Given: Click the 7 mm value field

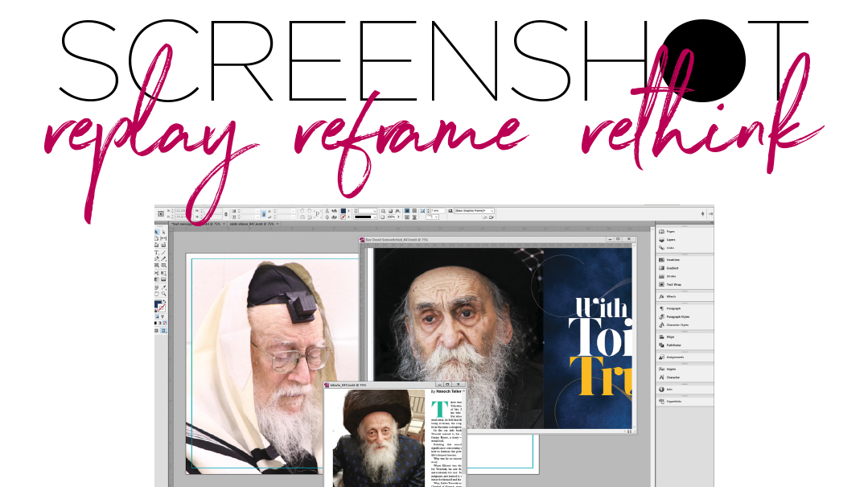Looking at the screenshot, I should pos(438,211).
